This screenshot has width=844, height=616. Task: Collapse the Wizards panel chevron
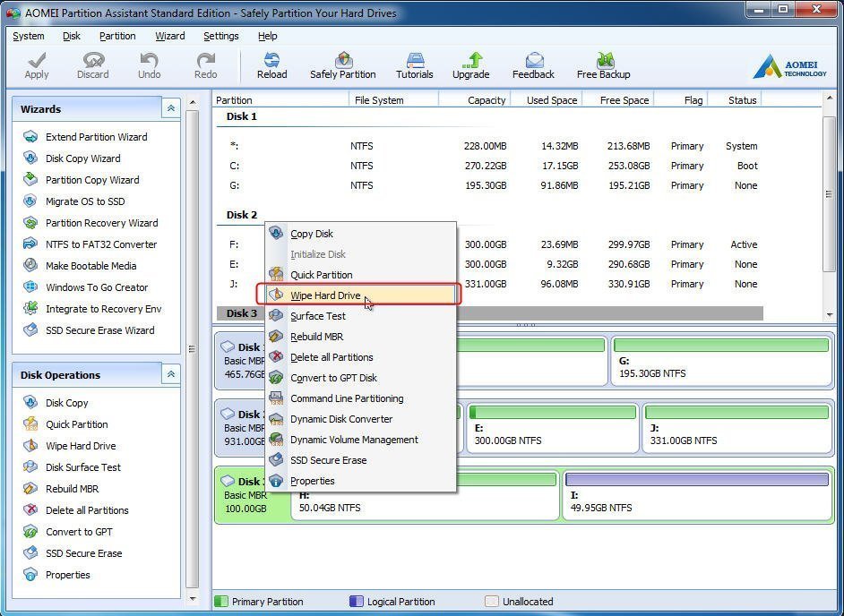[170, 108]
